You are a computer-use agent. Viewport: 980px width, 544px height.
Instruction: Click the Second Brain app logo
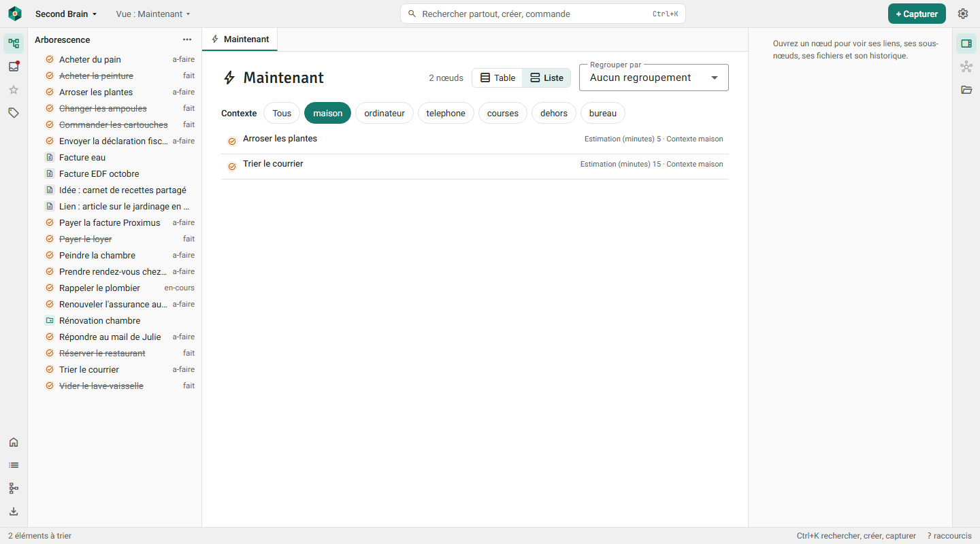[x=15, y=14]
